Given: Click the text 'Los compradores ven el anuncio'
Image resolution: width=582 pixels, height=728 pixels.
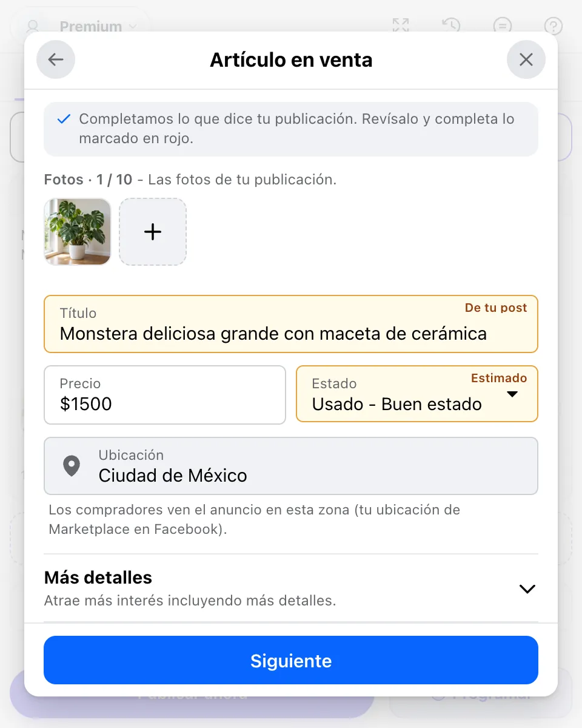Looking at the screenshot, I should (x=156, y=510).
